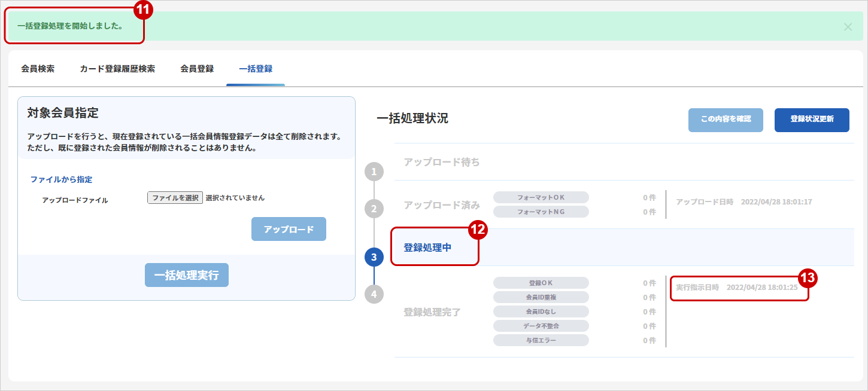868x391 pixels.
Task: Click the 0 件 count beside 登録OK
Action: 650,283
